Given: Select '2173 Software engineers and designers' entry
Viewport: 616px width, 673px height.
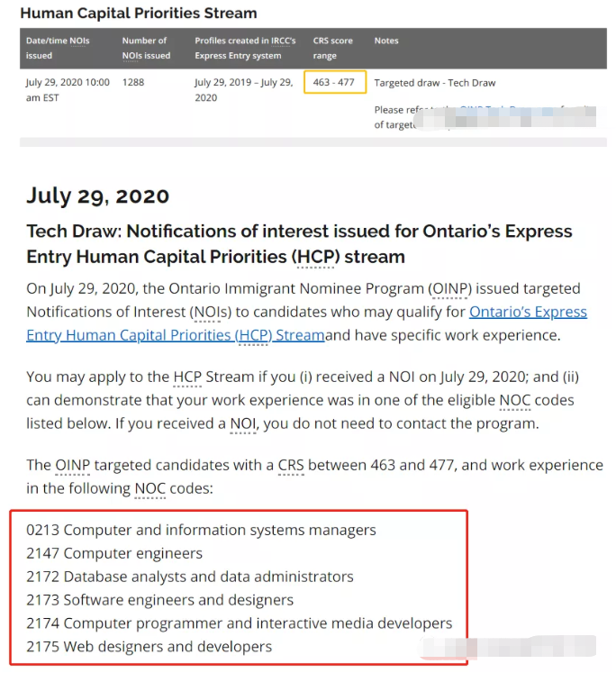Looking at the screenshot, I should pyautogui.click(x=160, y=600).
